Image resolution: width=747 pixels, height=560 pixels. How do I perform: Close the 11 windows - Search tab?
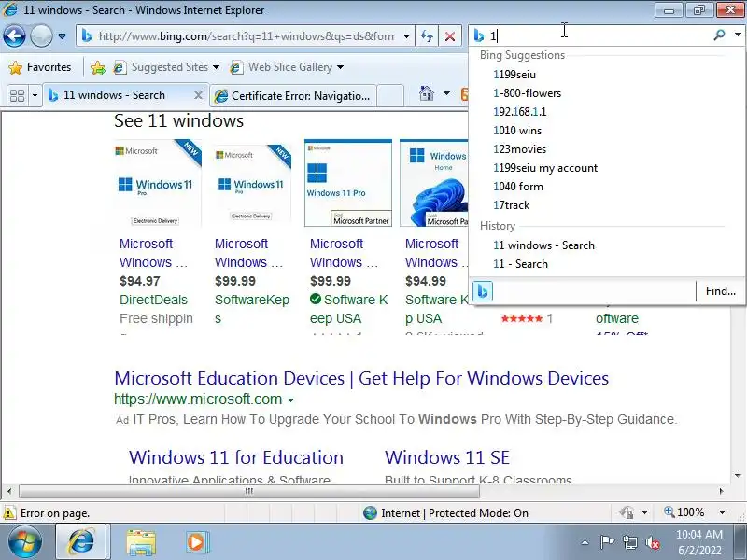198,96
